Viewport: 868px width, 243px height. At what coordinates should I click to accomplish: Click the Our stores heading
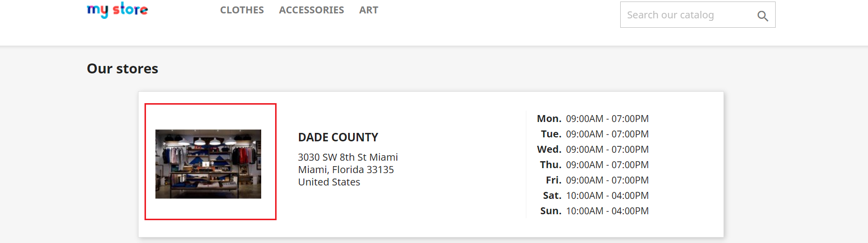pos(122,68)
